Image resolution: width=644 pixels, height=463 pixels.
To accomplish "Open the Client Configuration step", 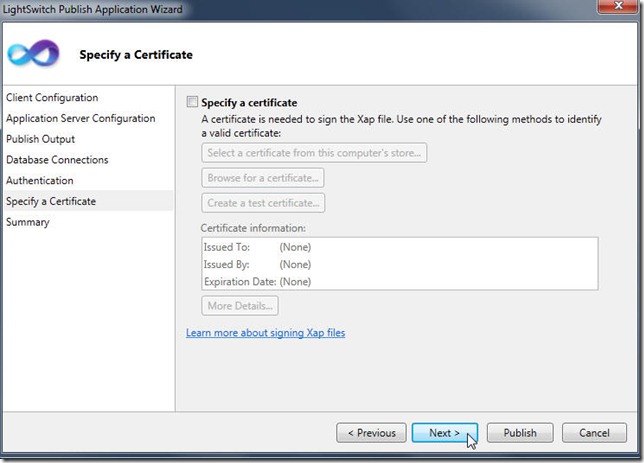I will [x=52, y=98].
